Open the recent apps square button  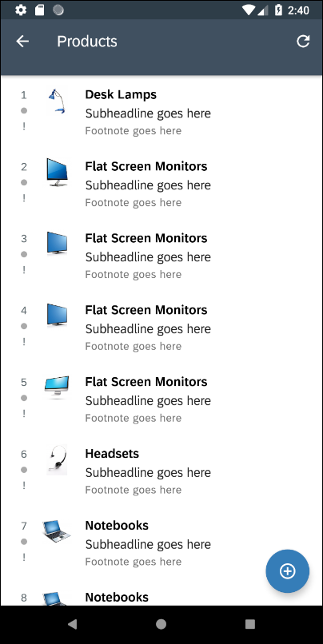pyautogui.click(x=250, y=624)
